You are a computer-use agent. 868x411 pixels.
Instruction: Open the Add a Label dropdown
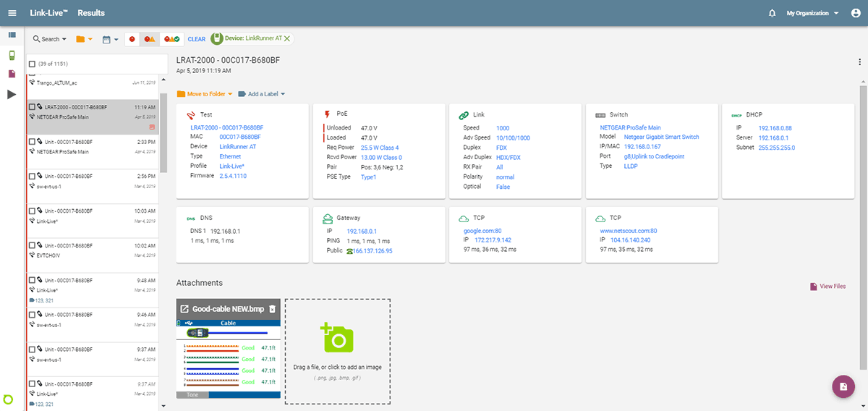point(261,94)
